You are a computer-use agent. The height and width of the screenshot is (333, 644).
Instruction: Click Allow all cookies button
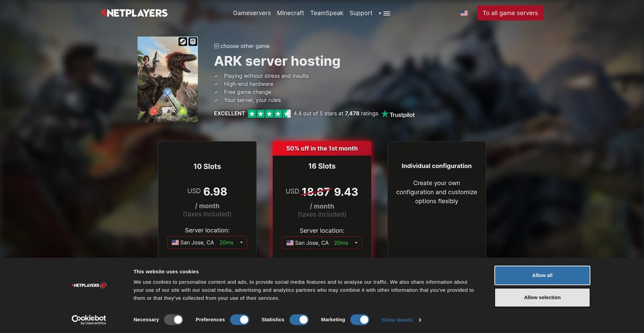pos(542,276)
